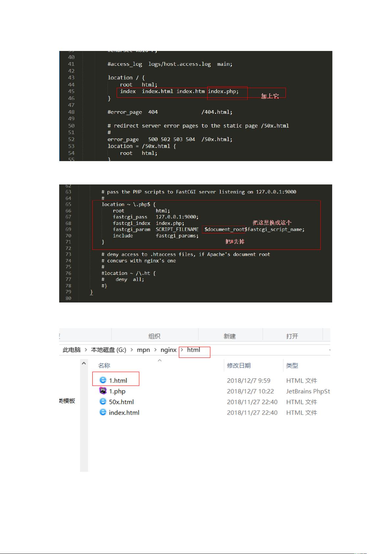Click the sort direction arrow above 名称
This screenshot has height=554, width=392.
point(160,361)
